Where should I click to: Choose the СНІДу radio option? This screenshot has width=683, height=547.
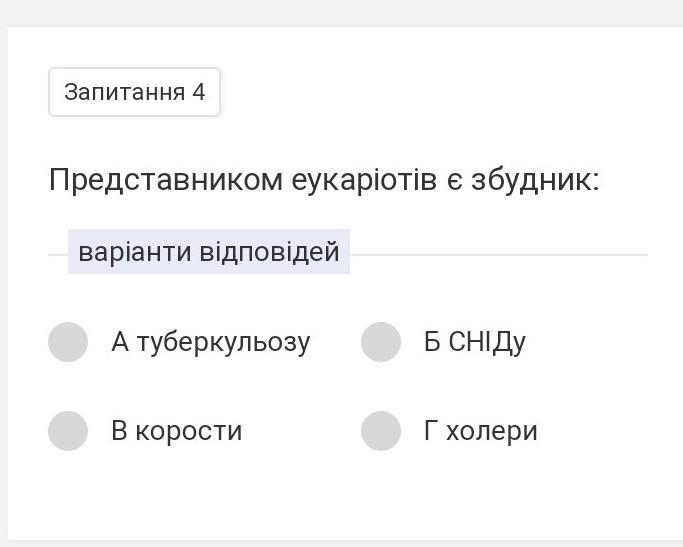coord(381,342)
